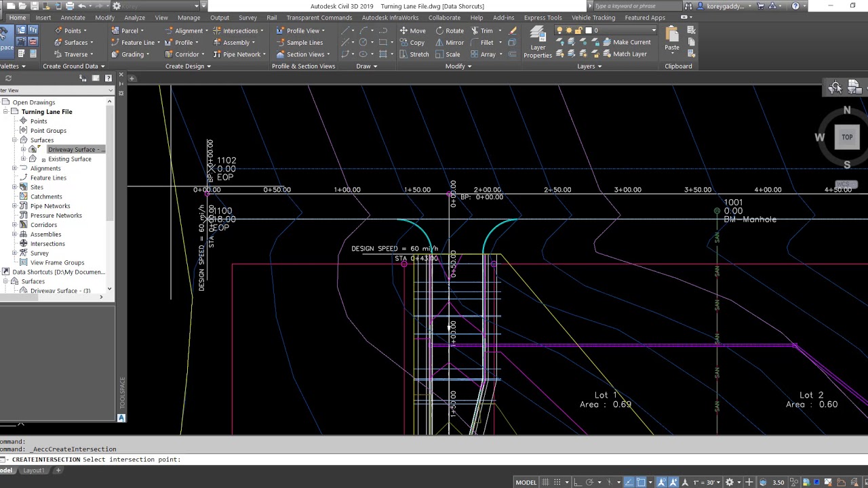The height and width of the screenshot is (488, 868).
Task: Click the workspace switching gear icon
Action: click(x=730, y=482)
